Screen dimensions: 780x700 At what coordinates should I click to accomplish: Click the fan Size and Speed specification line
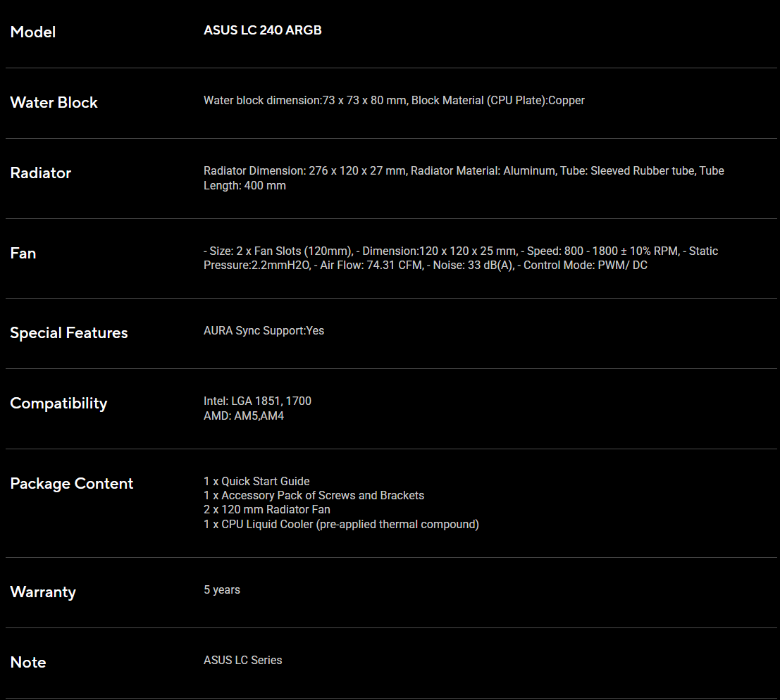point(461,251)
